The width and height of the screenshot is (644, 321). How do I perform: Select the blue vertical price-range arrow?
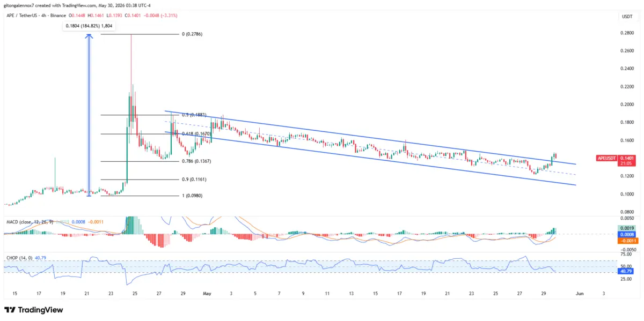(90, 115)
